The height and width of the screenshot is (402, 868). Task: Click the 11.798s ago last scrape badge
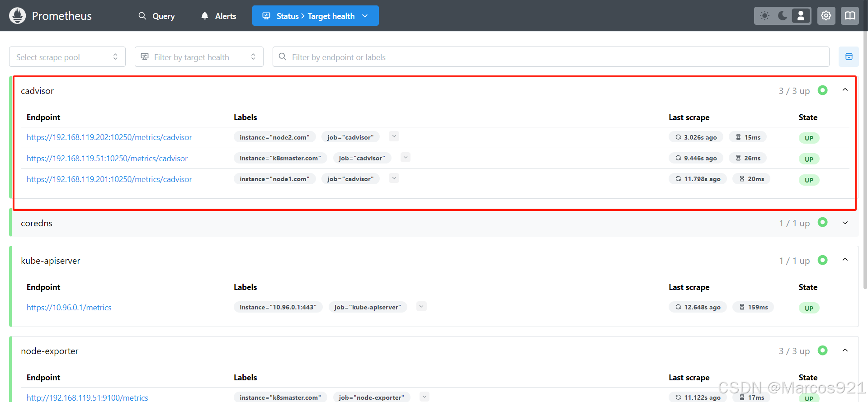click(698, 179)
